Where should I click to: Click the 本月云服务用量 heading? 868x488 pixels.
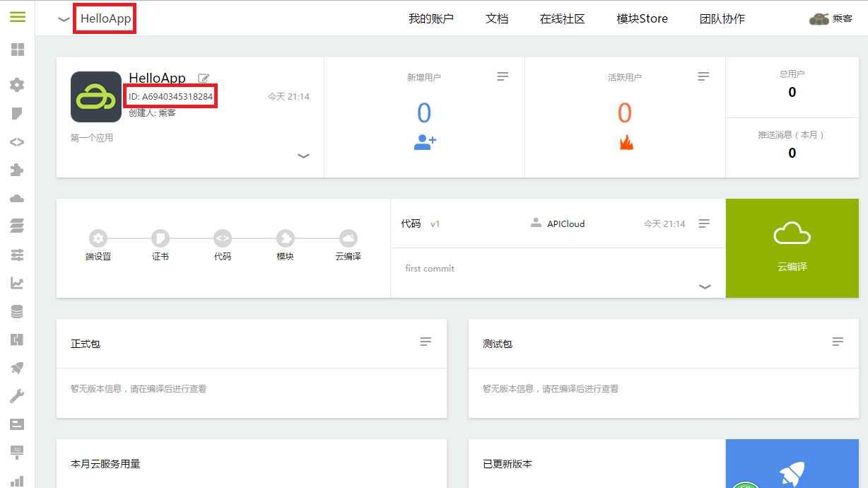[105, 464]
